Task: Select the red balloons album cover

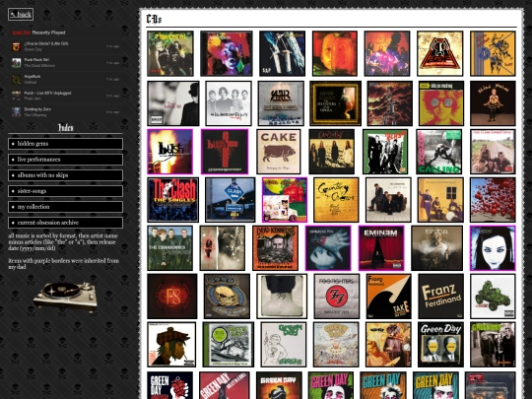Action: 493,200
